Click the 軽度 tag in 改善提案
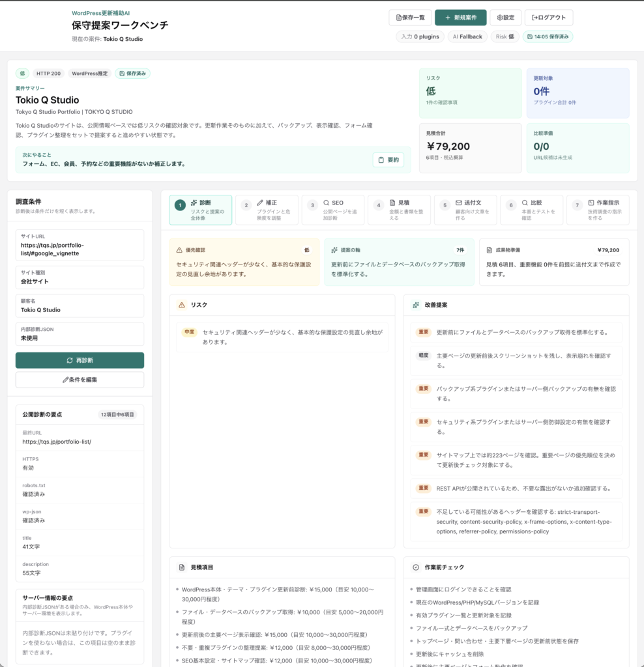644x667 pixels. pos(423,355)
